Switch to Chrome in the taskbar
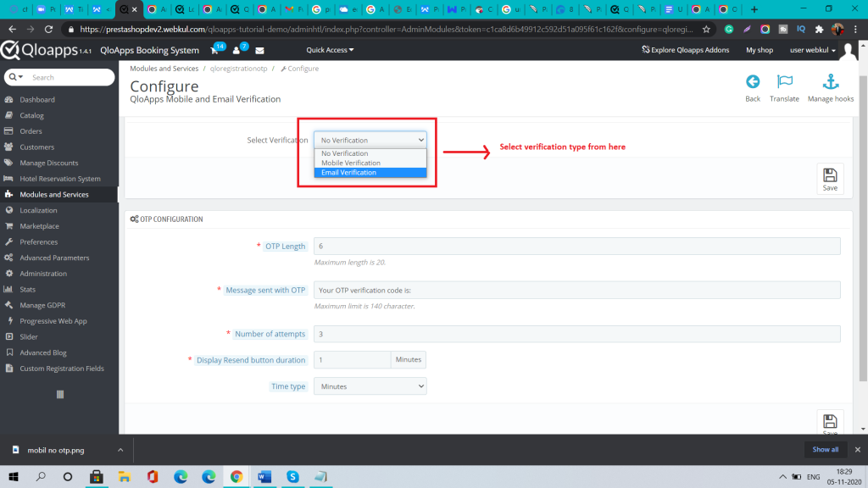 [236, 476]
